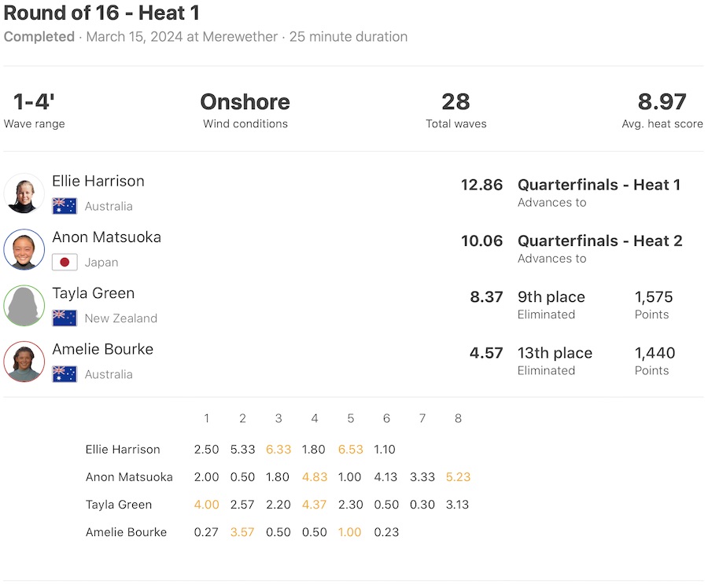Click Ellie Harrison's 6.53 wave score
This screenshot has height=588, width=708.
pos(350,450)
